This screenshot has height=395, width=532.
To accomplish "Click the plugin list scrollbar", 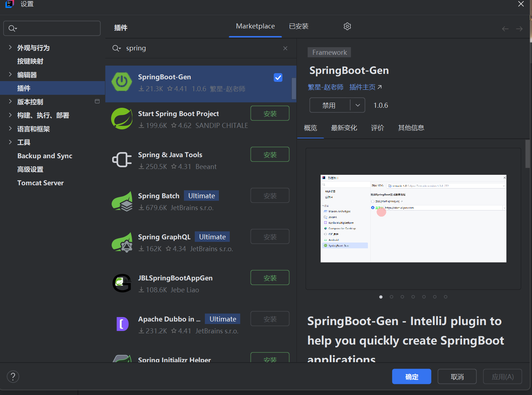I will point(294,89).
